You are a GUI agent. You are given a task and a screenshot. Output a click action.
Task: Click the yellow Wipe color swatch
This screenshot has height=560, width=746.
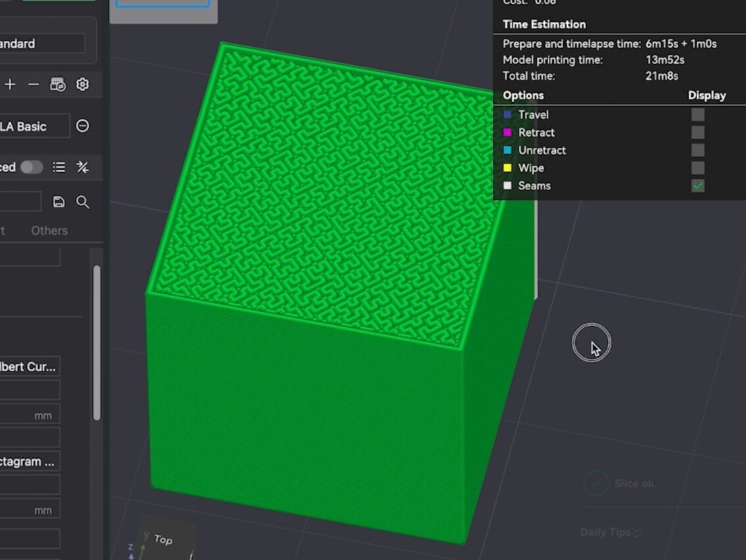[507, 168]
